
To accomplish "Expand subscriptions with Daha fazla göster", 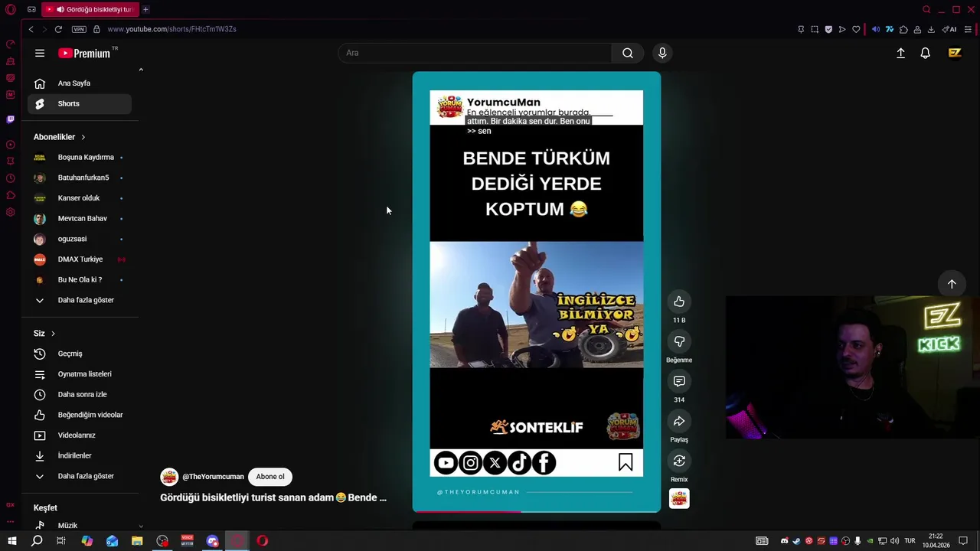I will [80, 300].
